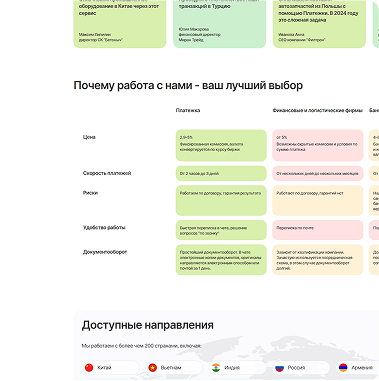Select the Вьетнам destination chip

click(x=174, y=368)
